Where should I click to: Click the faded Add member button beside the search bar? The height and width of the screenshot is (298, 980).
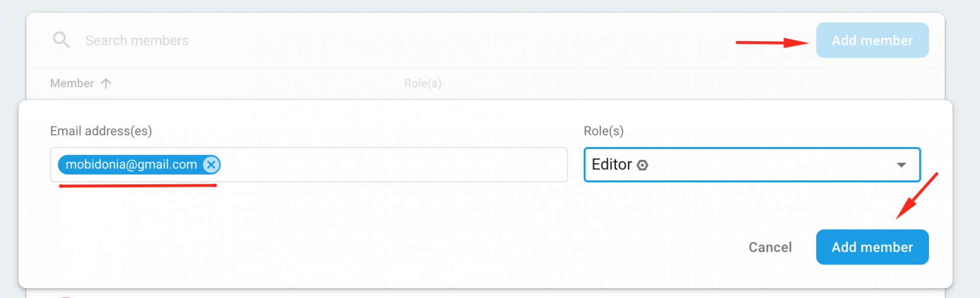(872, 40)
